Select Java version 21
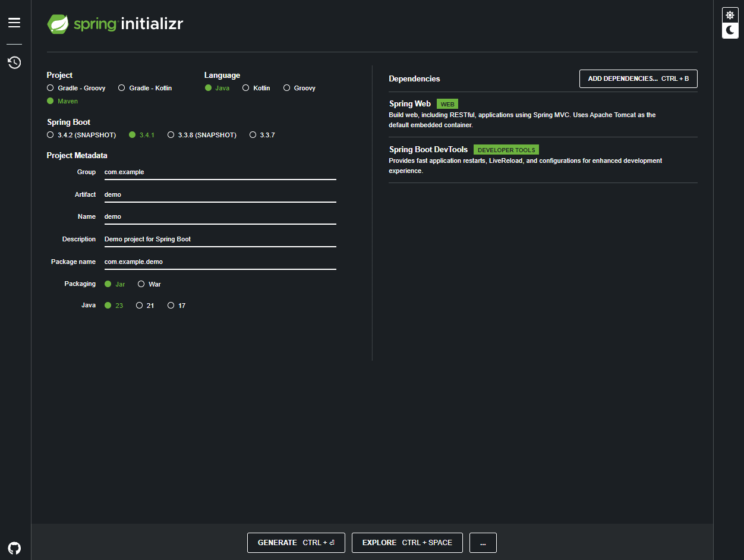Viewport: 744px width, 560px height. pyautogui.click(x=145, y=306)
